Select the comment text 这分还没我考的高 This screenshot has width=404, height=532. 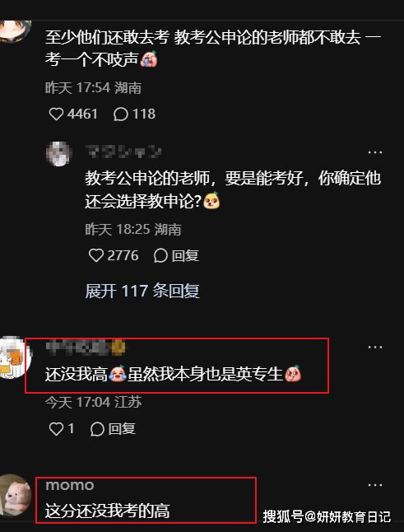click(108, 511)
